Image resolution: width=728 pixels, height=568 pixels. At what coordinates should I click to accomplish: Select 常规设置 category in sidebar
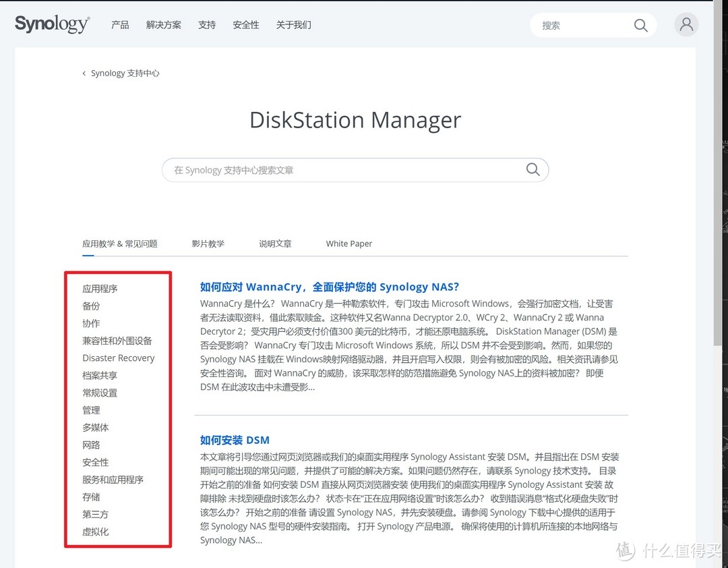pos(100,393)
